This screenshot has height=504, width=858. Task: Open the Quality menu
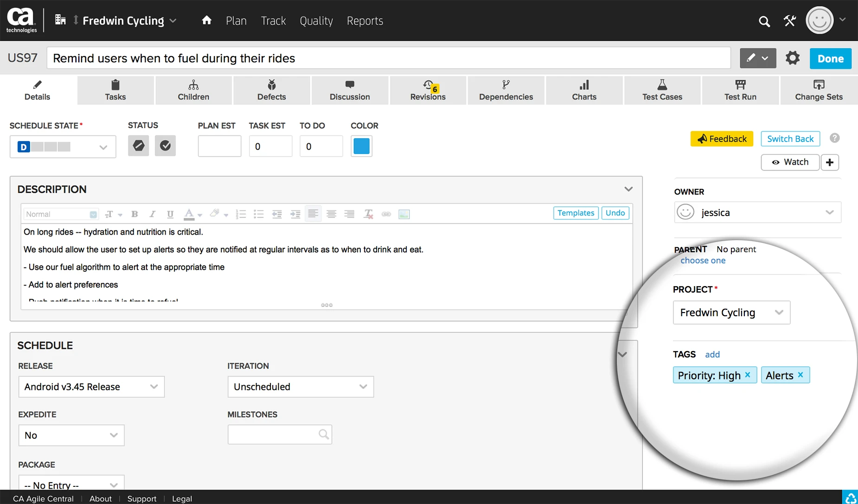click(x=316, y=21)
